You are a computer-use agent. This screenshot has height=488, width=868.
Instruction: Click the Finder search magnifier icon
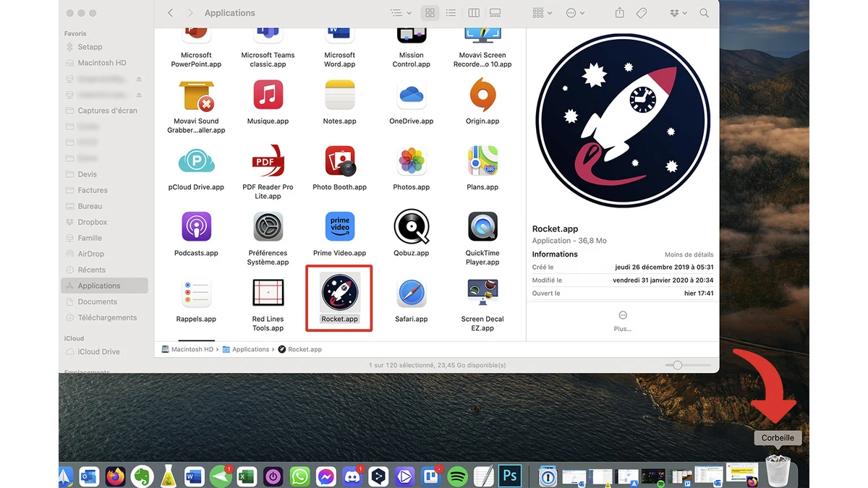pos(704,13)
